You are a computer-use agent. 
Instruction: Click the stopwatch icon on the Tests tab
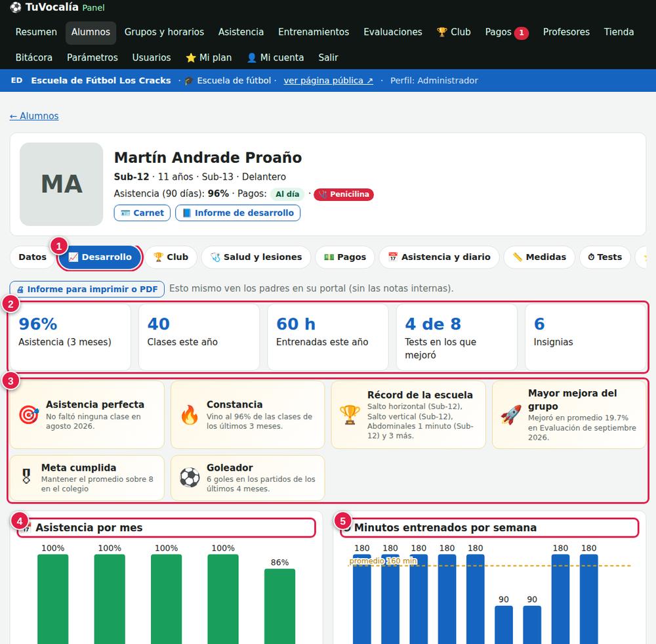[591, 257]
